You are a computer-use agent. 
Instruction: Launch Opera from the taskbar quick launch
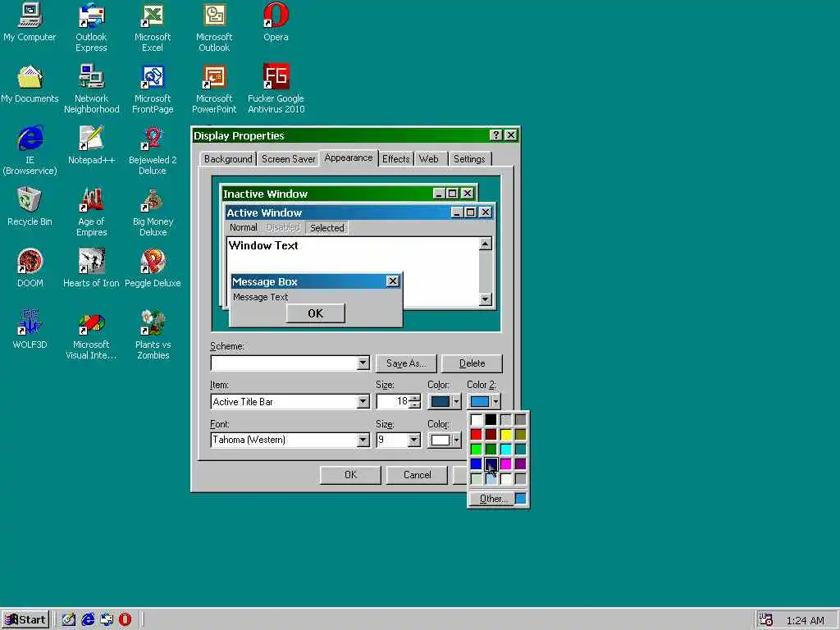[x=125, y=619]
